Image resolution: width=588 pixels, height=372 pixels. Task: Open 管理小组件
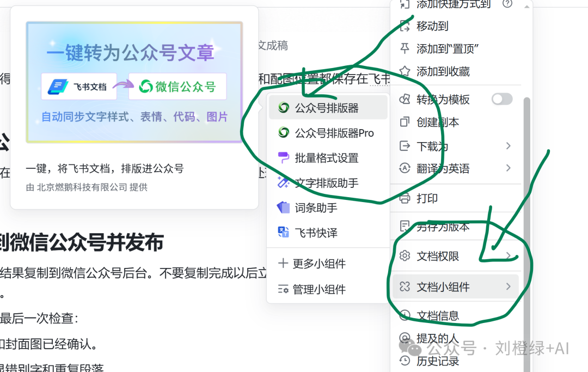pos(328,289)
